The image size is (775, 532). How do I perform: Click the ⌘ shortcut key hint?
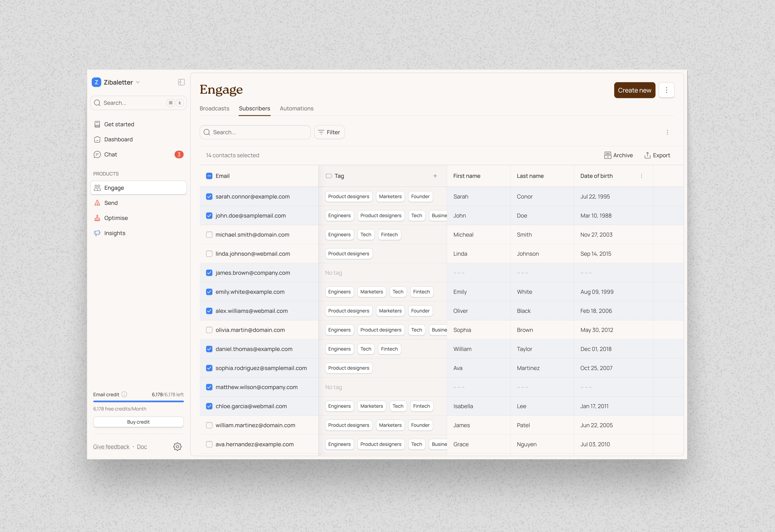171,103
